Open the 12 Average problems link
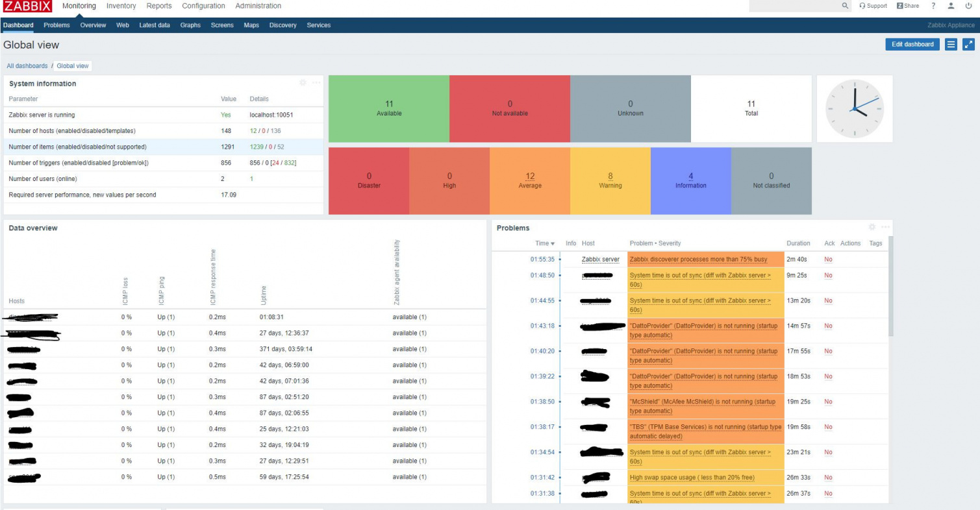Viewport: 980px width, 510px height. (530, 176)
